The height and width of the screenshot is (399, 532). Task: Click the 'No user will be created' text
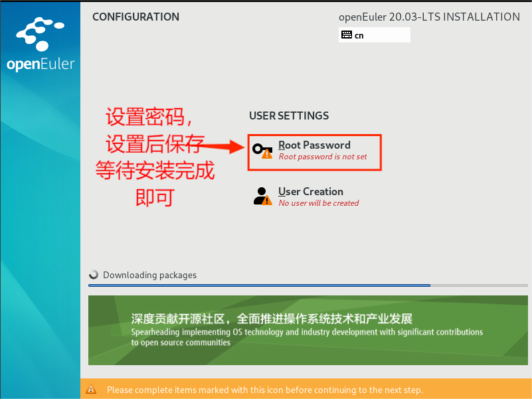(x=319, y=203)
